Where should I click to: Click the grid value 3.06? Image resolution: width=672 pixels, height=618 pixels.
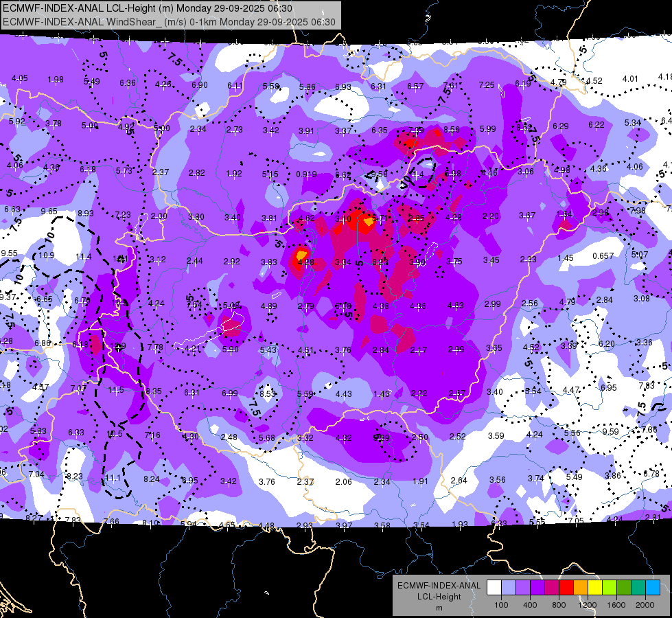point(525,172)
